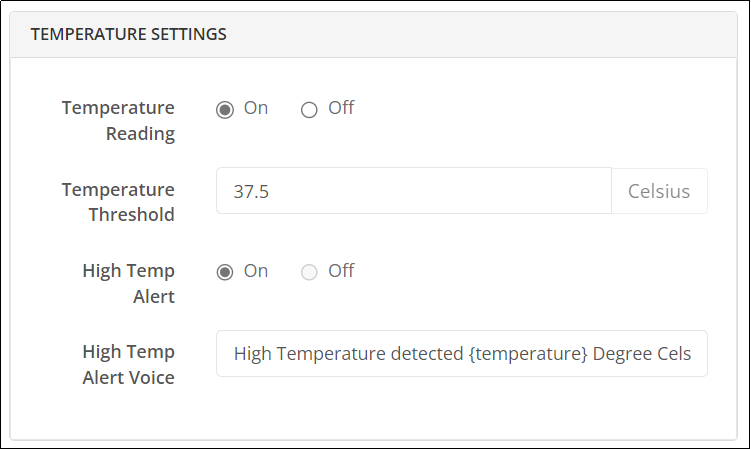
Task: Click the High Temp Alert field label
Action: [x=128, y=284]
